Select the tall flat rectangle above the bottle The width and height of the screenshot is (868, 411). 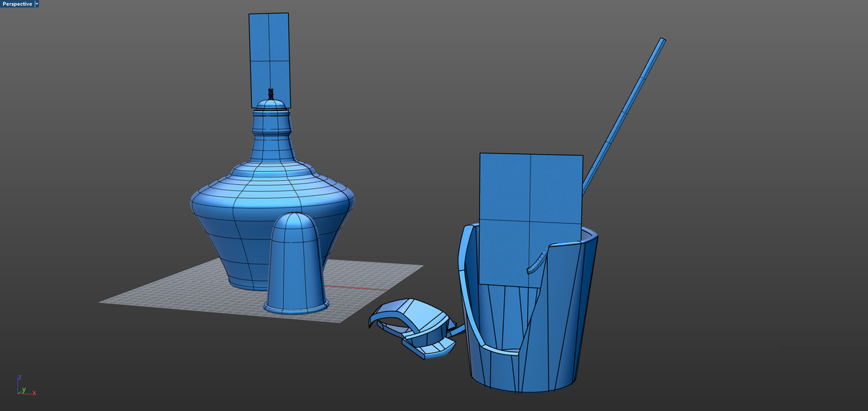click(270, 60)
